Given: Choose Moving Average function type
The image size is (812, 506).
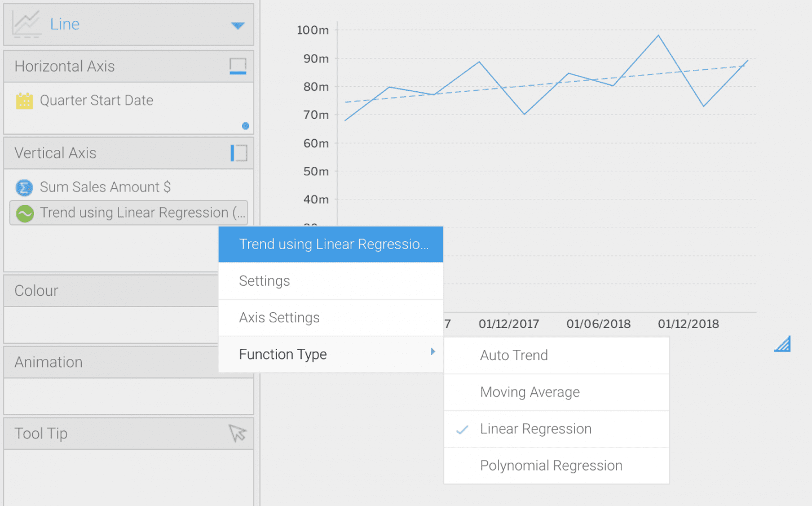Looking at the screenshot, I should (529, 392).
